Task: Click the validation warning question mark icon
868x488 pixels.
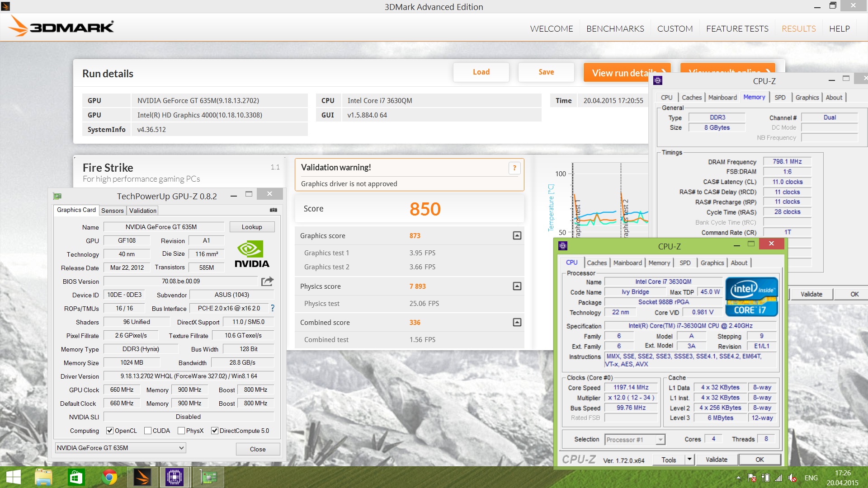Action: pyautogui.click(x=514, y=168)
